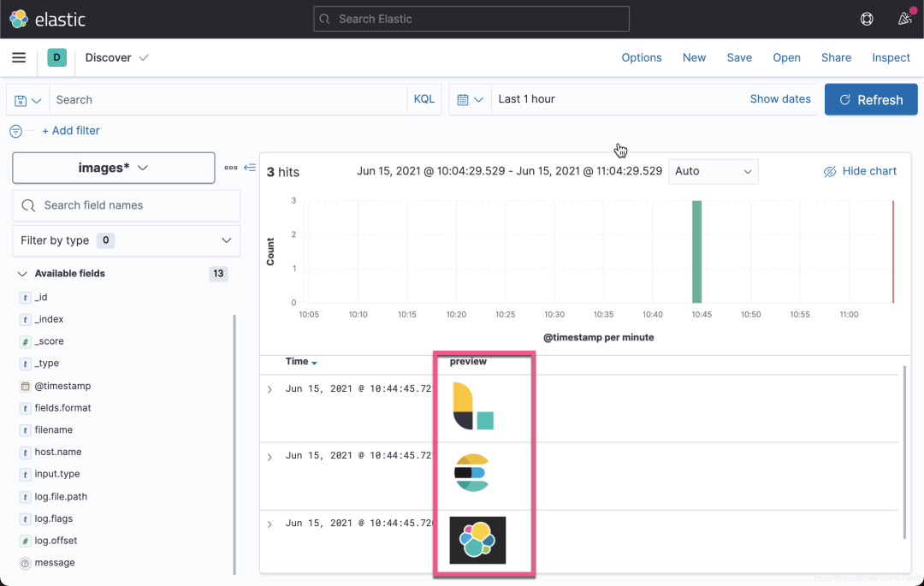Click the Refresh button

(871, 99)
